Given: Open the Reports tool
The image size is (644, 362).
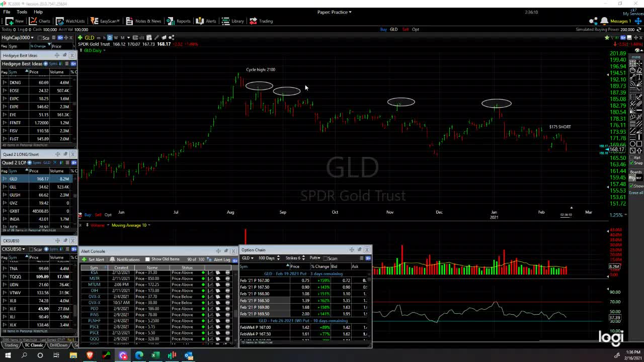Looking at the screenshot, I should [x=179, y=21].
